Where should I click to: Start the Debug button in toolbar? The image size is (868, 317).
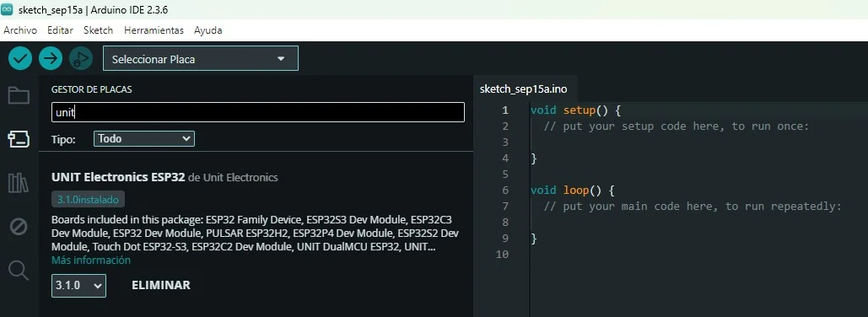81,58
